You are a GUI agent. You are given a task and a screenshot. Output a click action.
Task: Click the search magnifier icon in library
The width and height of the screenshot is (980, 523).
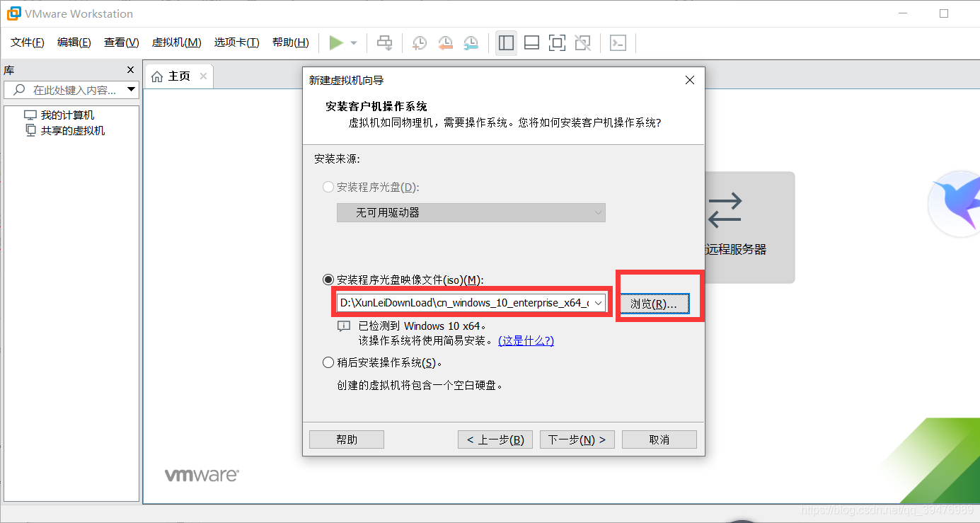[19, 90]
